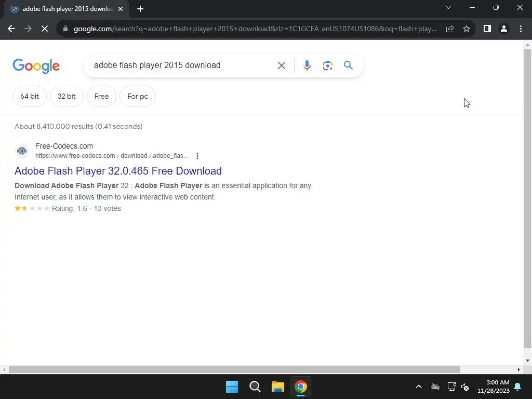Bookmark this page with the star icon
This screenshot has width=532, height=399.
coord(467,29)
